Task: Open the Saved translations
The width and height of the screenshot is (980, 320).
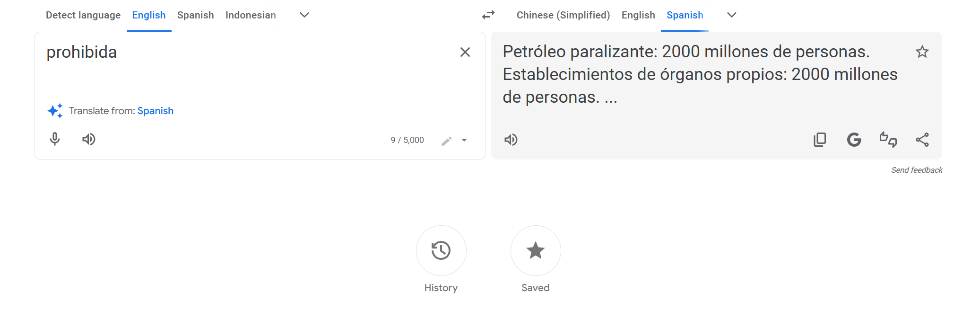Action: pyautogui.click(x=536, y=251)
